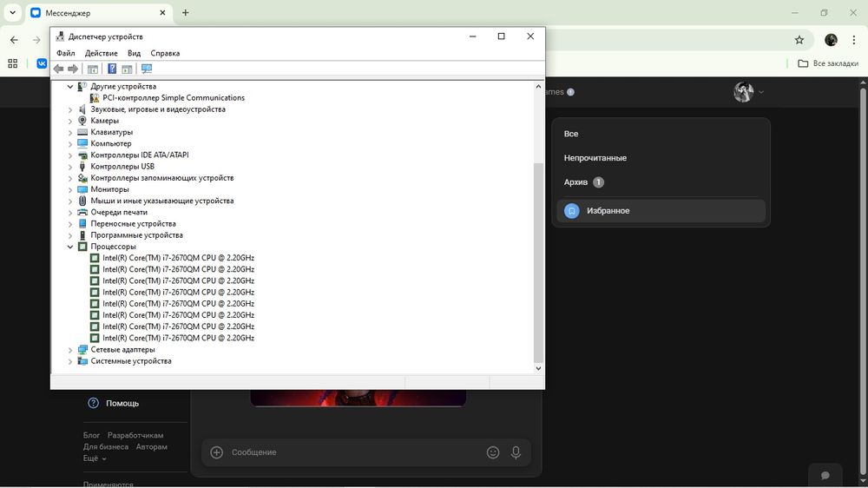Open the Ещё dropdown in VK footer
868x488 pixels.
[95, 458]
